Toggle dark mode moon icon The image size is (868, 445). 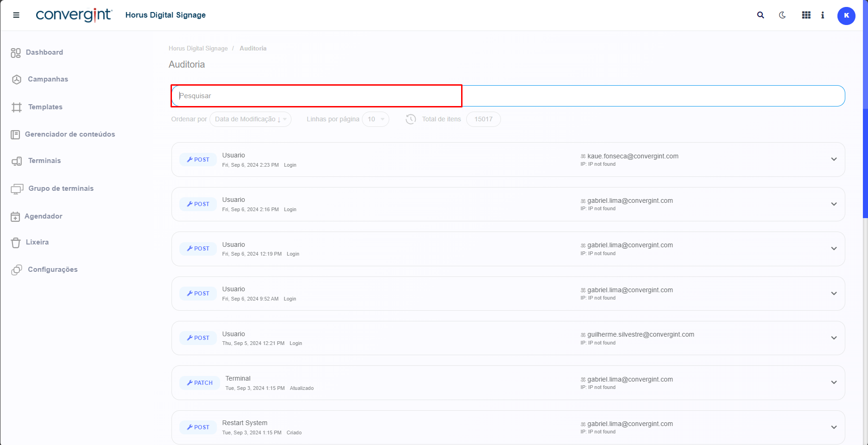pyautogui.click(x=782, y=15)
